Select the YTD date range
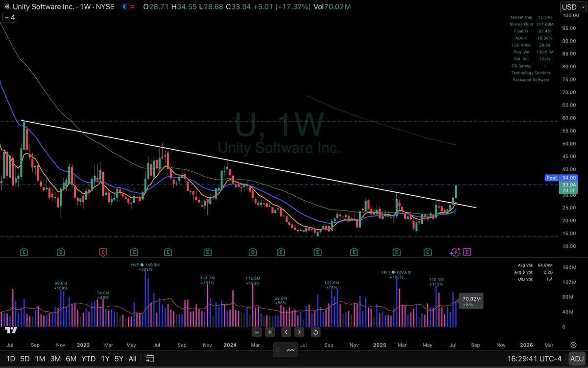 click(89, 359)
